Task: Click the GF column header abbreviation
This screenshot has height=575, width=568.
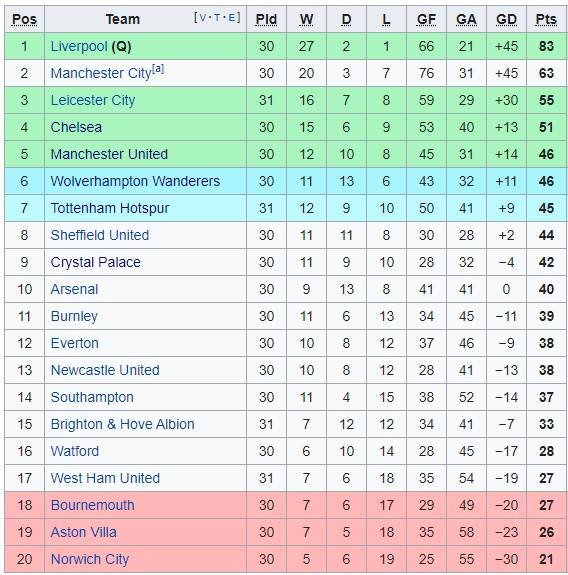Action: (x=426, y=19)
